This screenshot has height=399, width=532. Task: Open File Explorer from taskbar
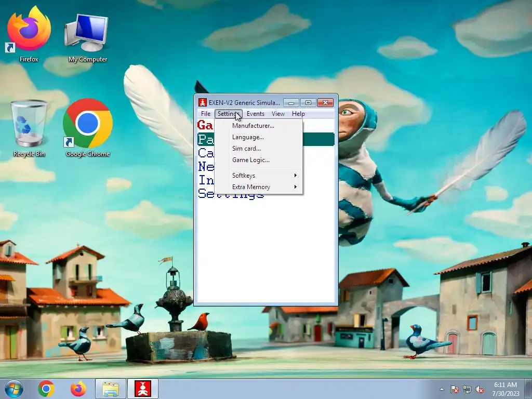point(111,389)
